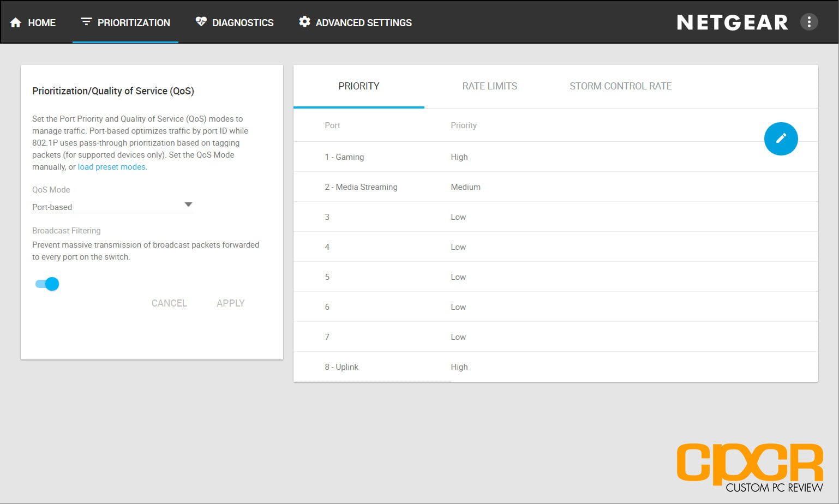Click the Low priority of port 3
This screenshot has width=839, height=504.
[x=458, y=217]
